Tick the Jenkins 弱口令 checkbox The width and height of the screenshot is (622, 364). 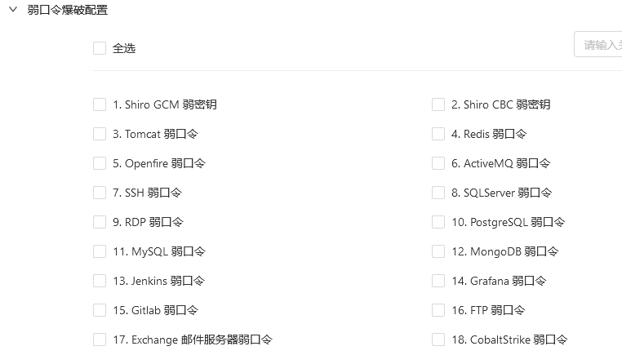point(100,281)
